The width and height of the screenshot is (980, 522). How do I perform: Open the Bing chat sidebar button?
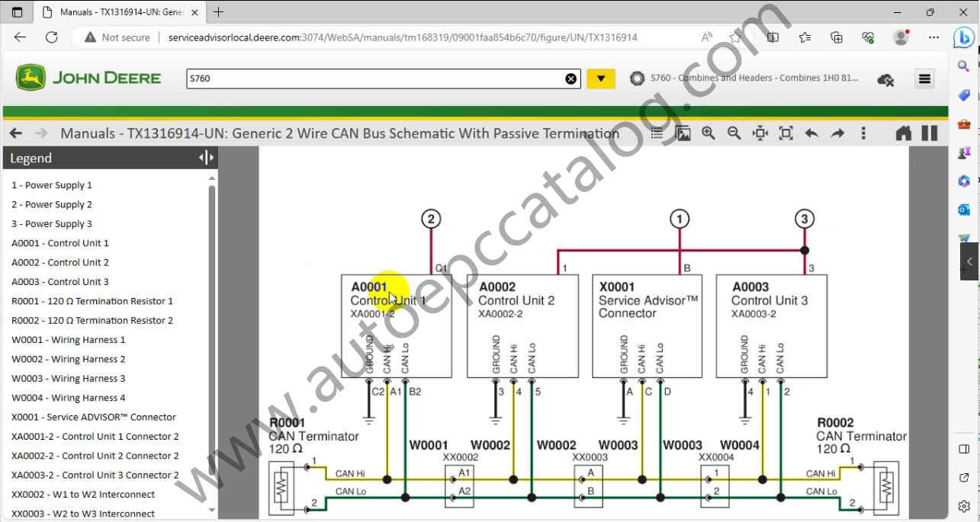(963, 37)
